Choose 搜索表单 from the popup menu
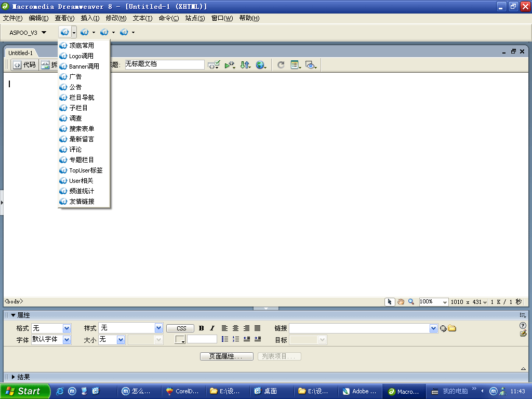 [x=84, y=129]
